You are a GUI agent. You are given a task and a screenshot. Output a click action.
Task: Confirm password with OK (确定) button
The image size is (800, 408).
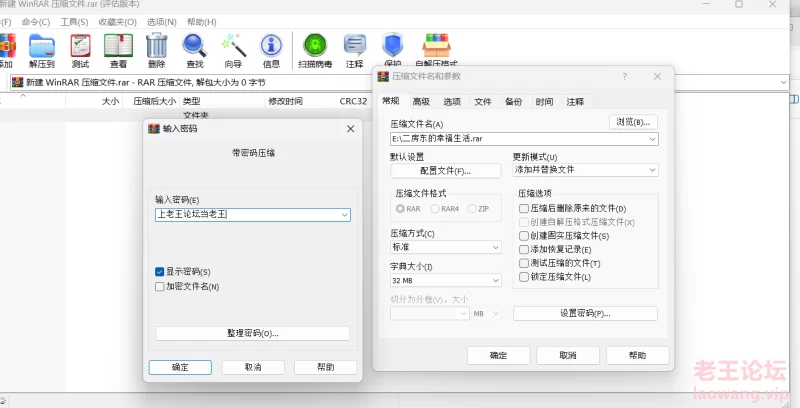pos(180,367)
